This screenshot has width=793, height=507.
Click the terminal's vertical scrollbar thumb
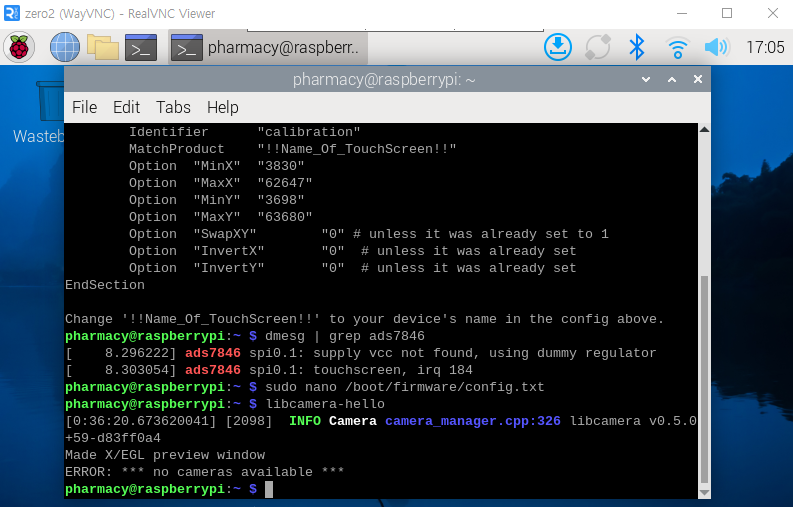[703, 380]
